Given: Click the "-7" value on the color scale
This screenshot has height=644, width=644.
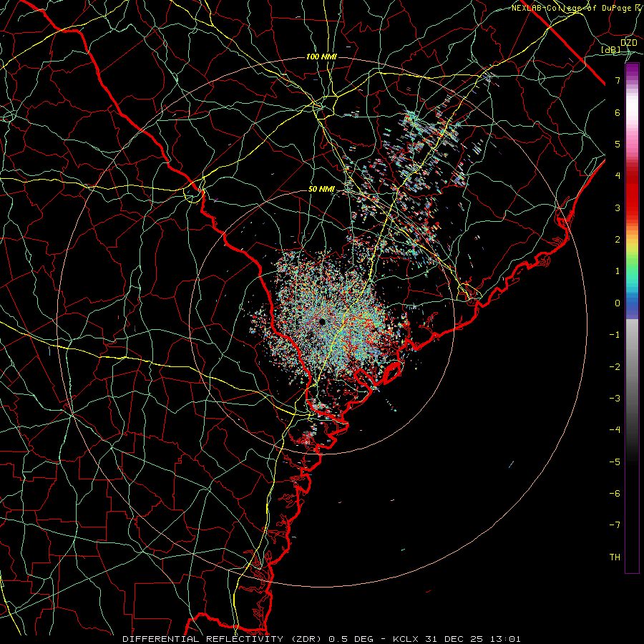Looking at the screenshot, I should 615,525.
